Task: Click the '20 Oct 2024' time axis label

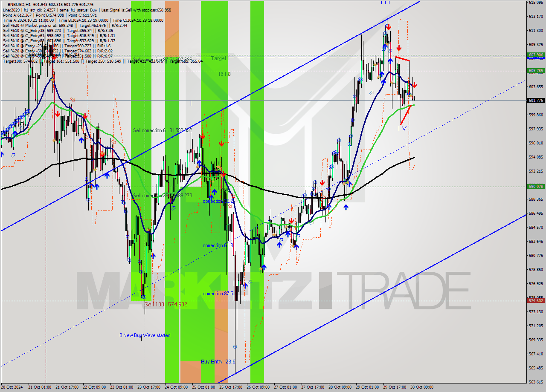Action: point(12,388)
